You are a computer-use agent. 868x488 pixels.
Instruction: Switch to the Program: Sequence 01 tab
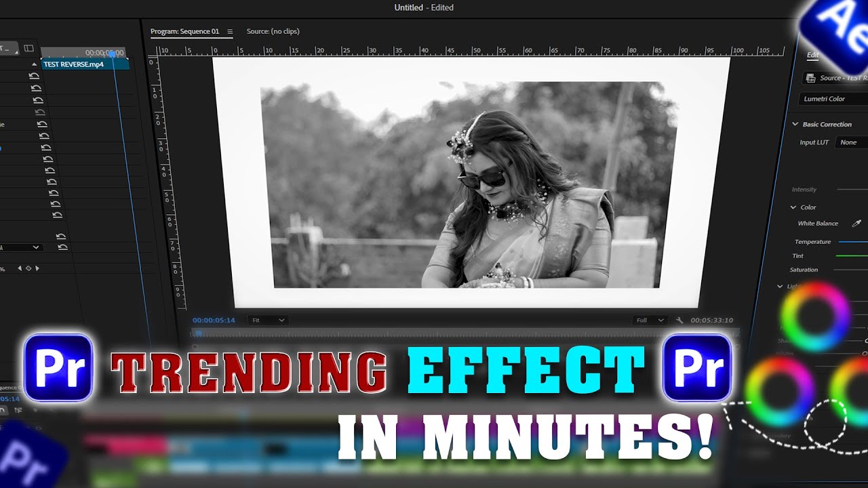point(185,31)
